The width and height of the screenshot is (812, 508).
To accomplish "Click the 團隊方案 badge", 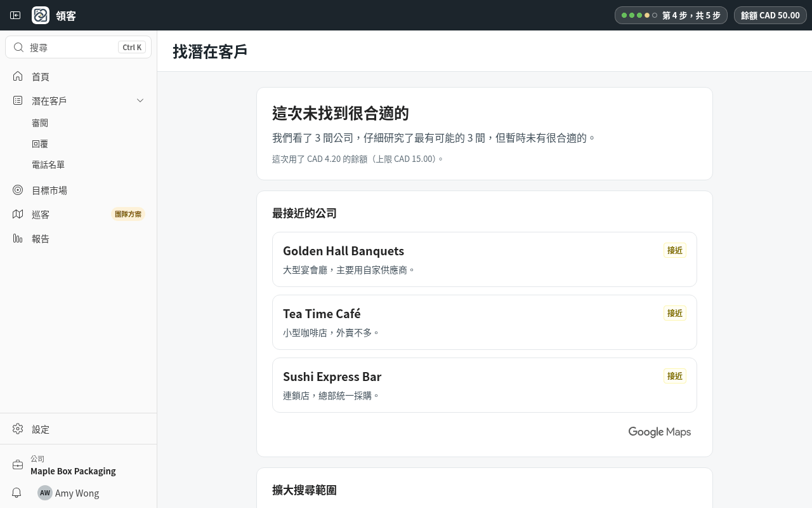I will 128,214.
